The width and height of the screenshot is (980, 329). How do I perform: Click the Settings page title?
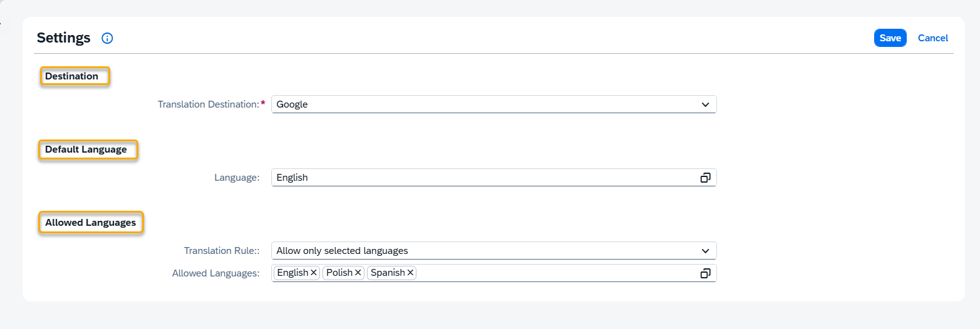tap(64, 38)
